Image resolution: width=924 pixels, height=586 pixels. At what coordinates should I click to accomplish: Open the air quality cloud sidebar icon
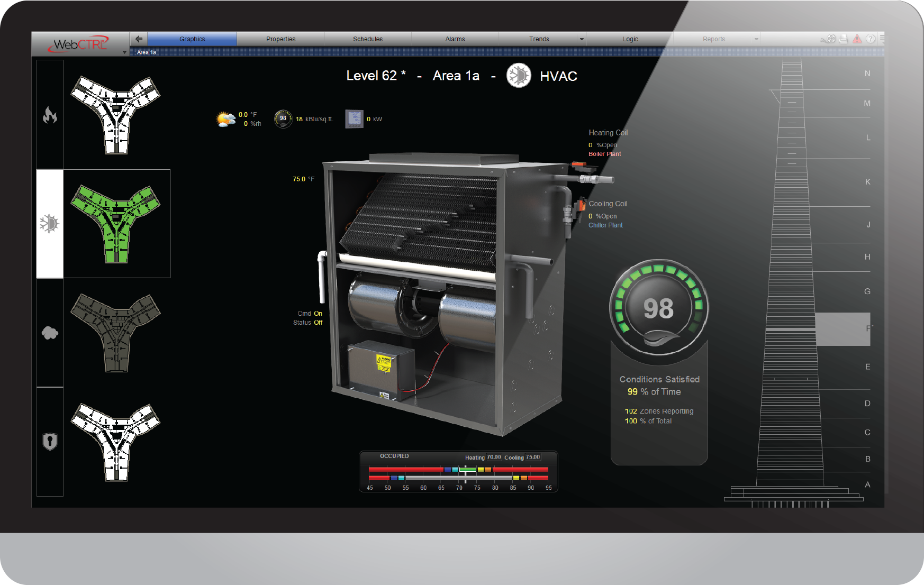pos(50,333)
